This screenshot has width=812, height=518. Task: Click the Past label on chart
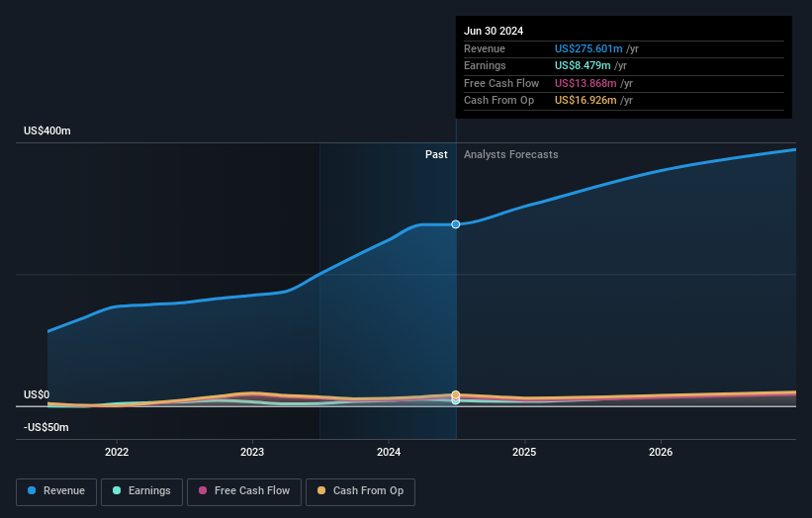(436, 155)
